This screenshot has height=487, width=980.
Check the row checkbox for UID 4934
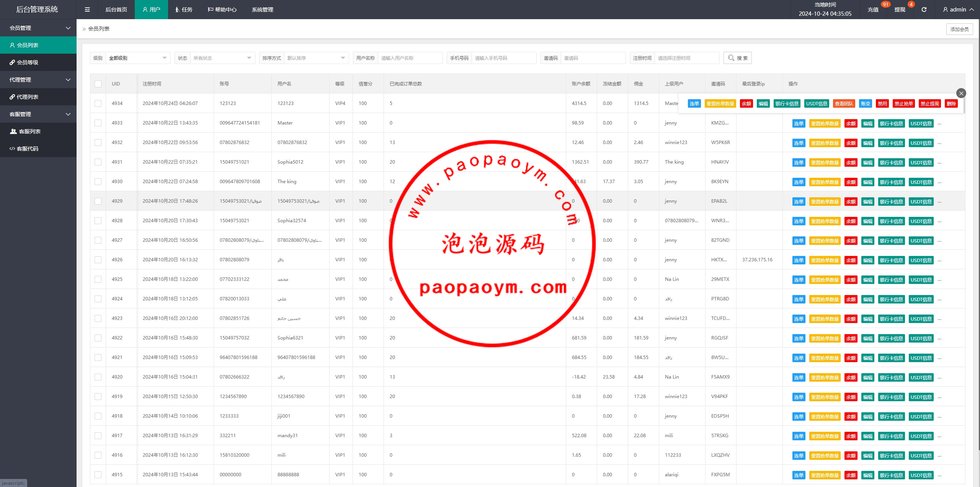(x=98, y=103)
